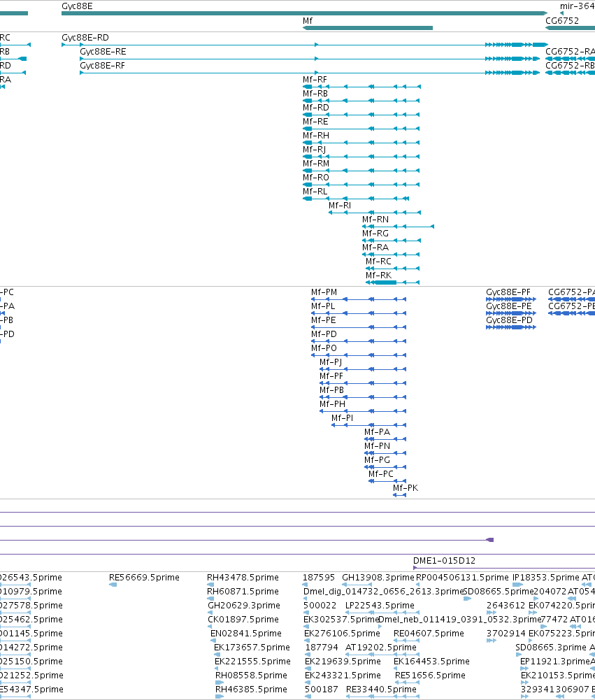Click the purple feature end block
The width and height of the screenshot is (595, 700).
(490, 540)
